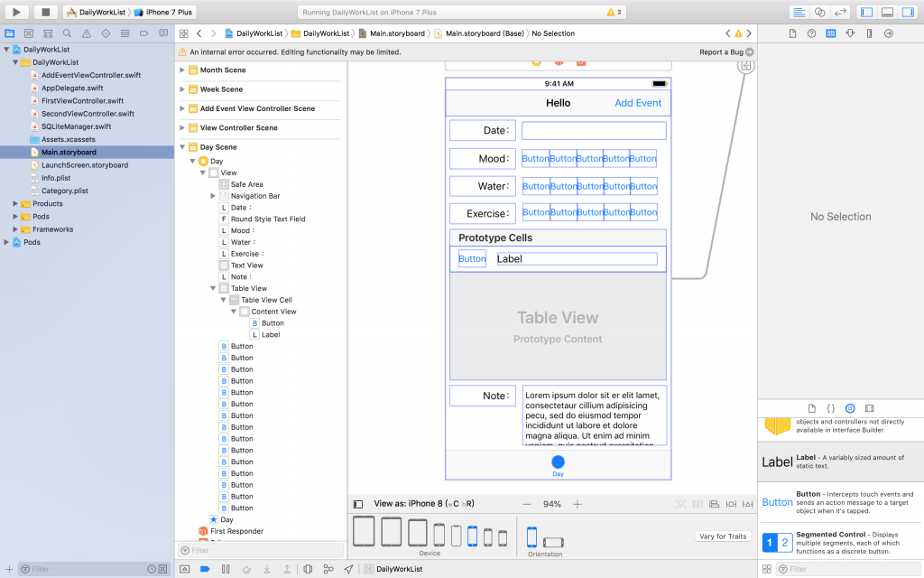
Task: Select SQLiteManager.swift file
Action: [x=76, y=126]
